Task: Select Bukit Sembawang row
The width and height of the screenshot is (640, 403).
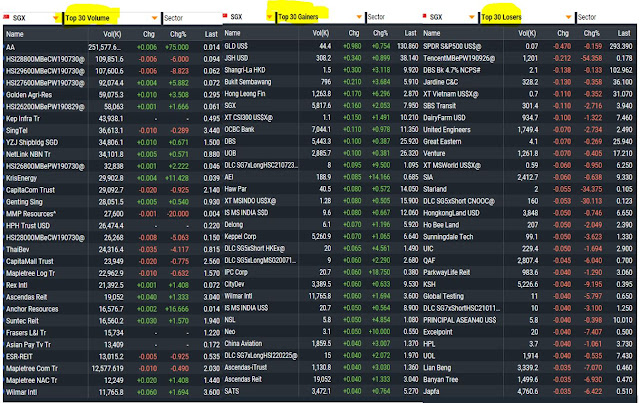Action: click(322, 82)
